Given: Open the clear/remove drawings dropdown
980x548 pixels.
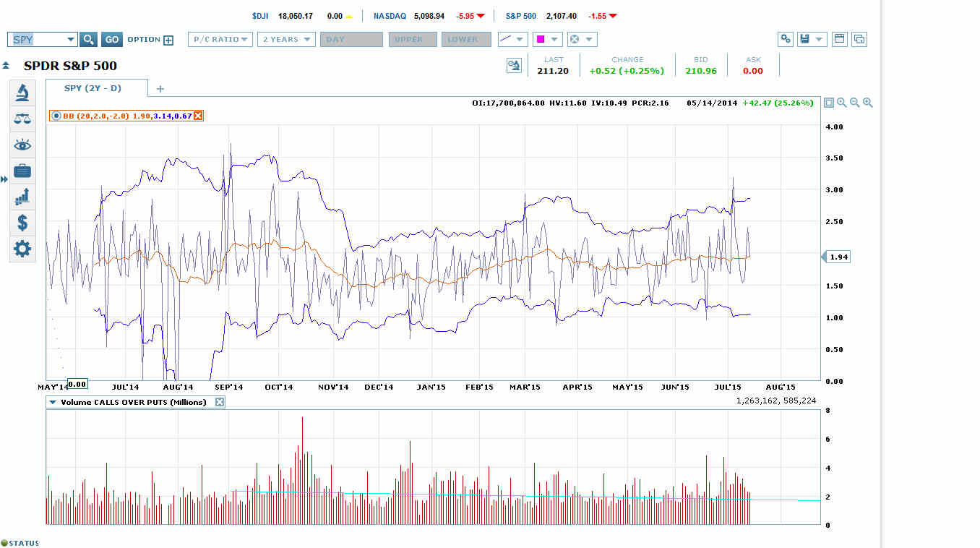Looking at the screenshot, I should pyautogui.click(x=582, y=40).
